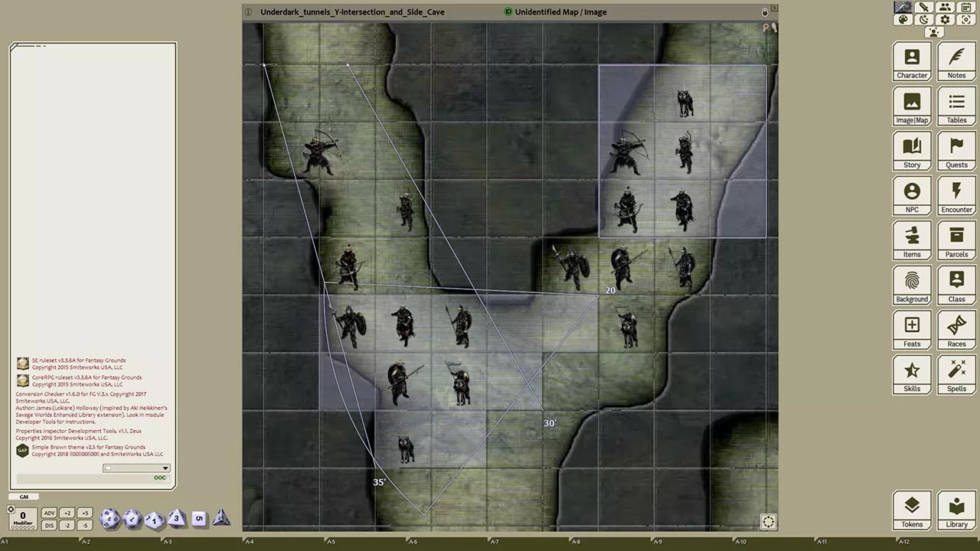Click the focus target icon in the top toolbar
The height and width of the screenshot is (551, 980).
point(965,20)
